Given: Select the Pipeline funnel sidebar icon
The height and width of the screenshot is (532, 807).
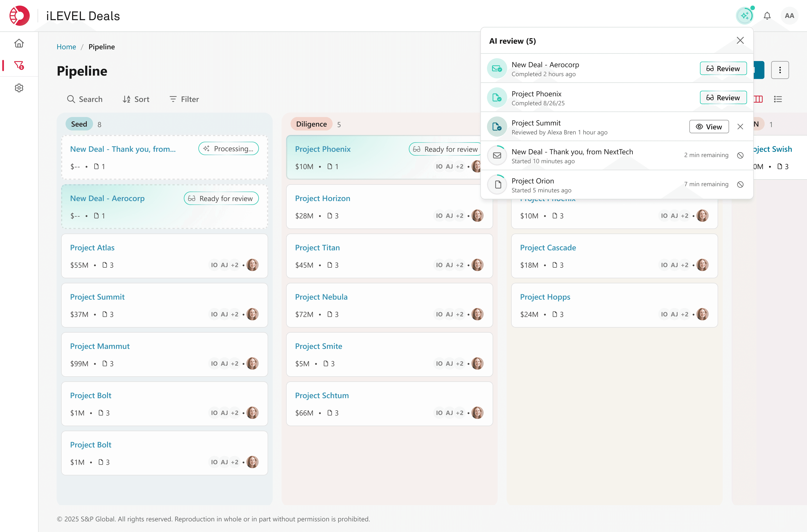Looking at the screenshot, I should coord(19,65).
